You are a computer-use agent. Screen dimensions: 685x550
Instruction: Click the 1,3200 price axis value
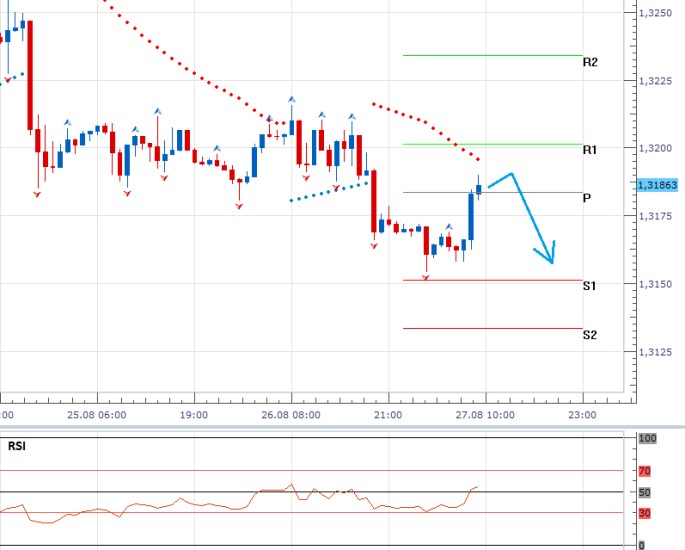point(655,149)
